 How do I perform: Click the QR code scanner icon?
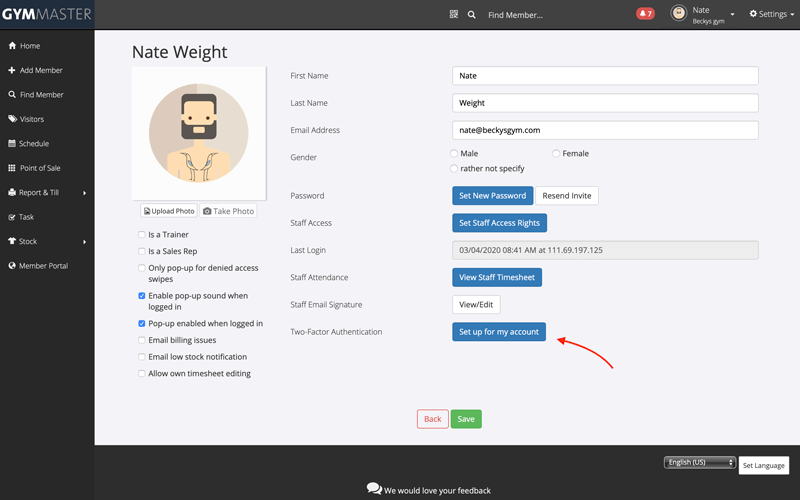coord(454,15)
